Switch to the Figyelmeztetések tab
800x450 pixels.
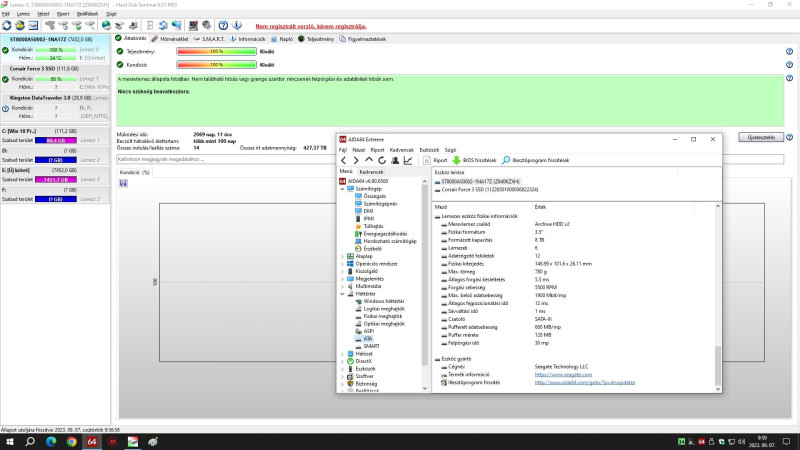(x=363, y=39)
